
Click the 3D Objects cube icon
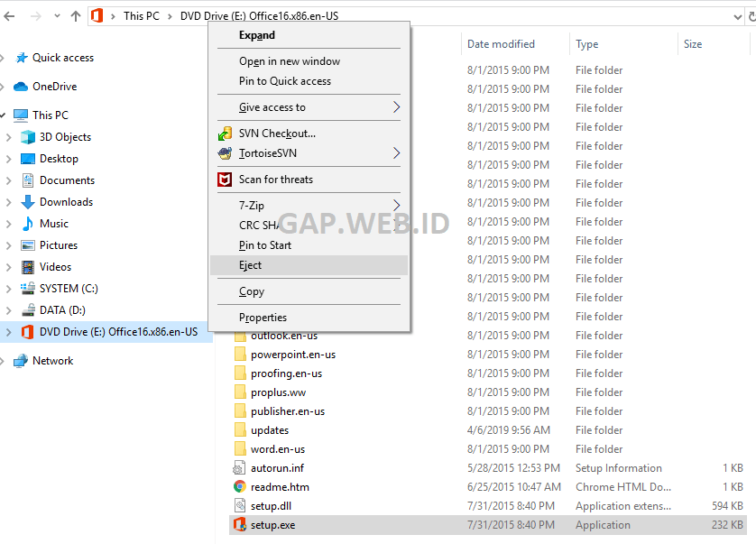tap(28, 137)
